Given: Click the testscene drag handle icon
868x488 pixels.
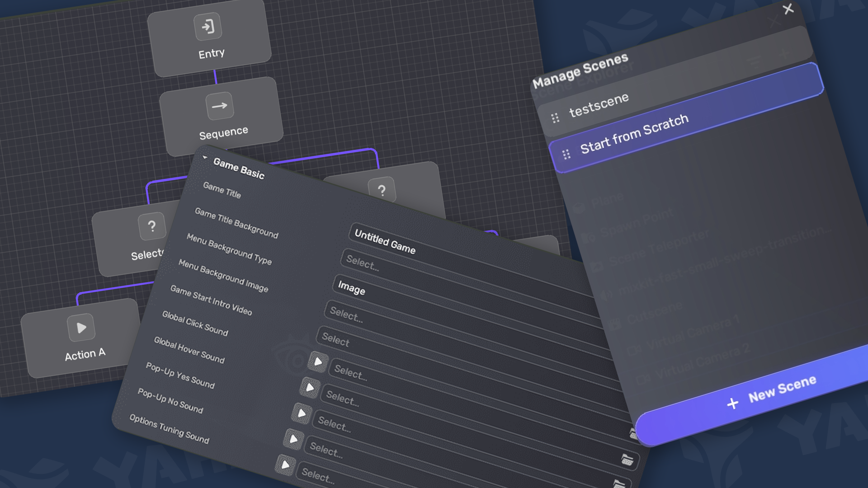Looking at the screenshot, I should pos(555,118).
